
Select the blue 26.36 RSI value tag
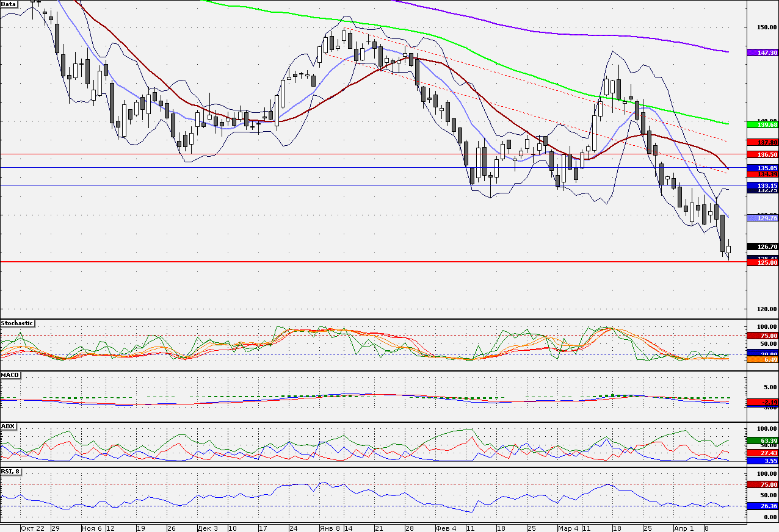pyautogui.click(x=763, y=506)
